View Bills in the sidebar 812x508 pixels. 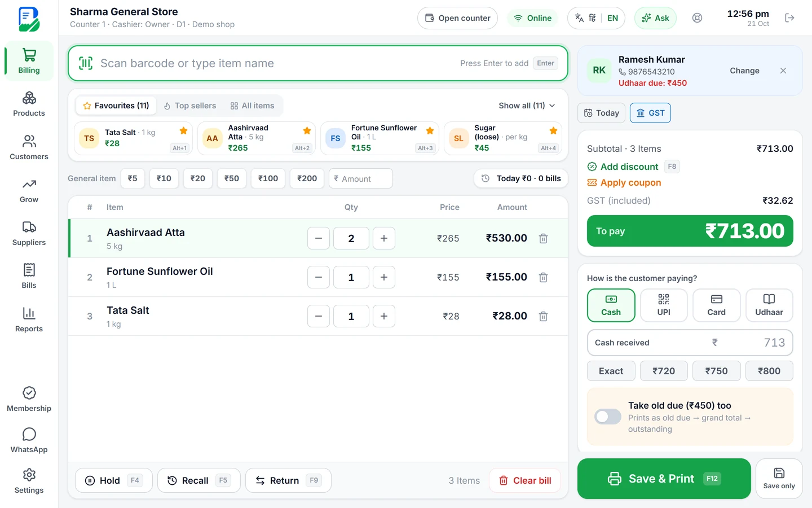pos(29,277)
